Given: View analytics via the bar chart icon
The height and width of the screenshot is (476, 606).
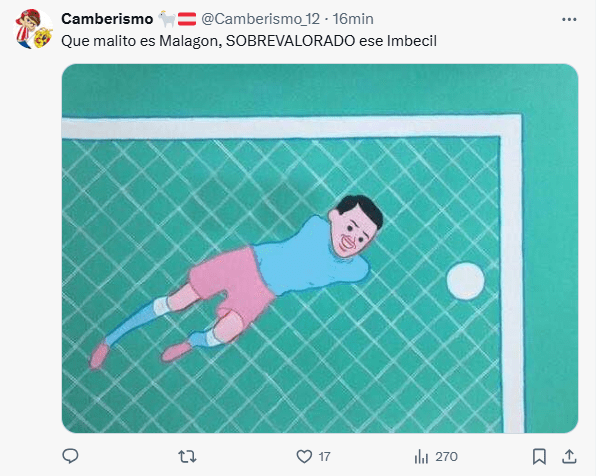Looking at the screenshot, I should tap(421, 457).
